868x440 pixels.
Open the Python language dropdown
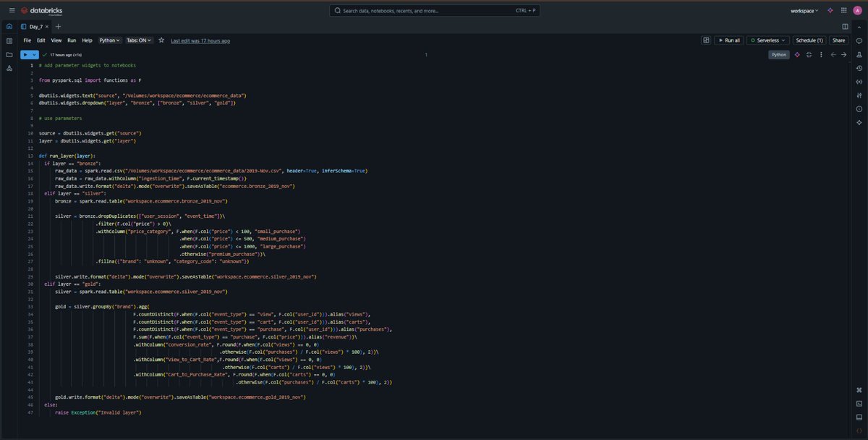(x=109, y=41)
